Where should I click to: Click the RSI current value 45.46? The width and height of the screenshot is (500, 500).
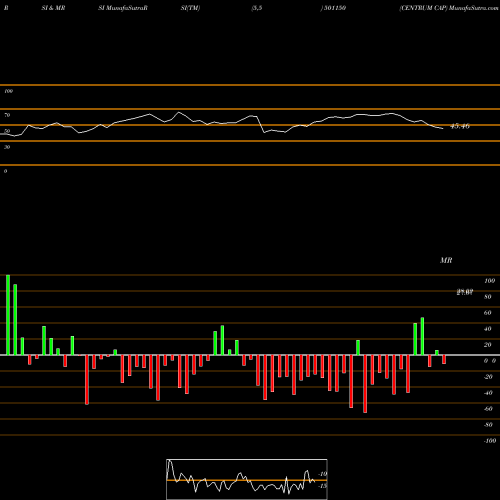(460, 126)
